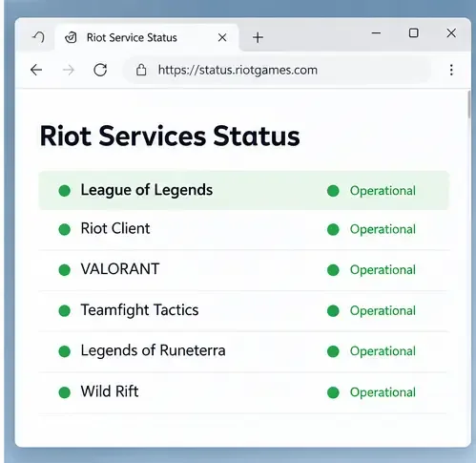Open the Wild Rift status row
Image resolution: width=476 pixels, height=463 pixels.
[243, 392]
